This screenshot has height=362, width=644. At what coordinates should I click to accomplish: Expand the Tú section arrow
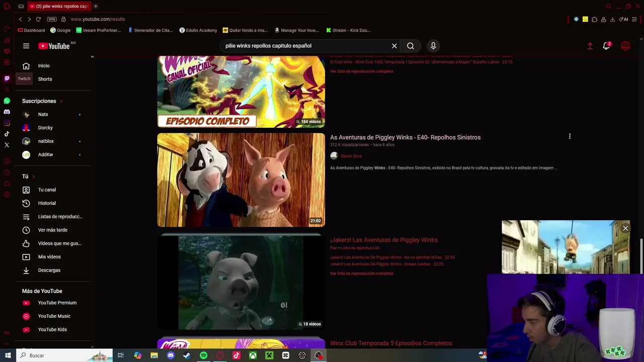click(33, 176)
